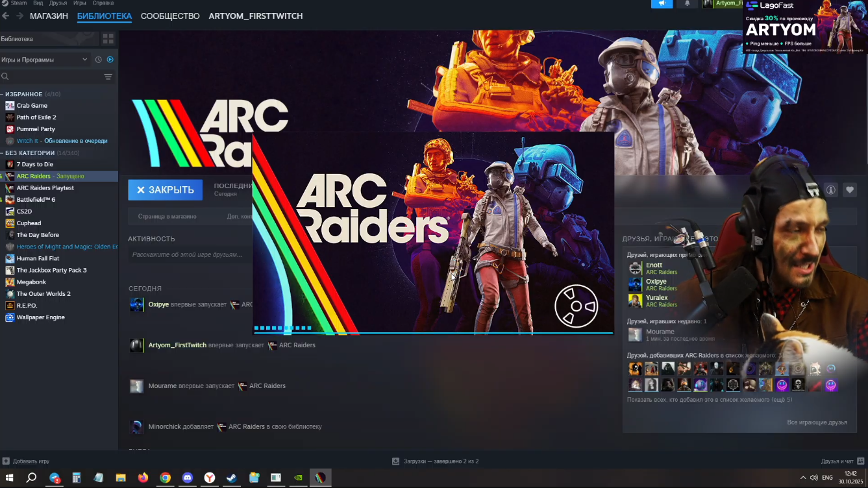This screenshot has height=488, width=868.
Task: Click the library search magnifier icon
Action: [x=5, y=77]
